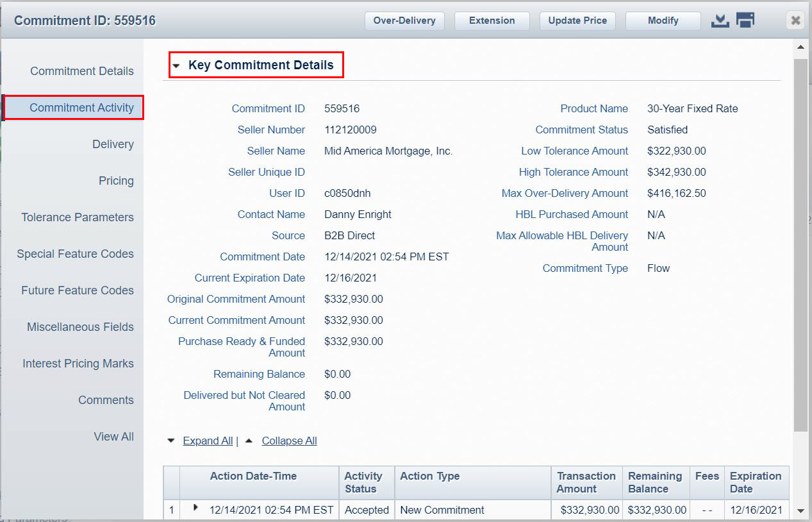Open the Commitment Details tab
812x522 pixels.
click(81, 71)
